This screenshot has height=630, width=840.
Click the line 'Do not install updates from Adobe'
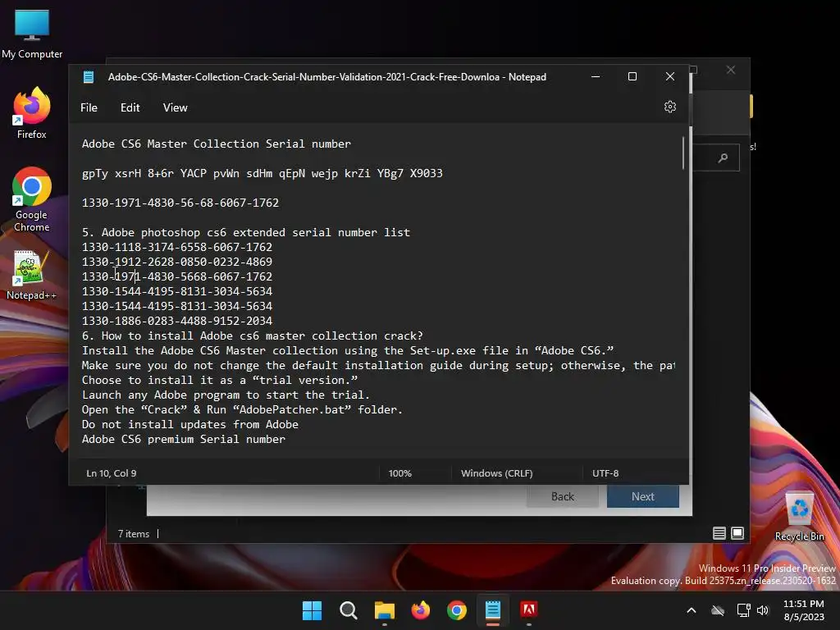(x=190, y=425)
